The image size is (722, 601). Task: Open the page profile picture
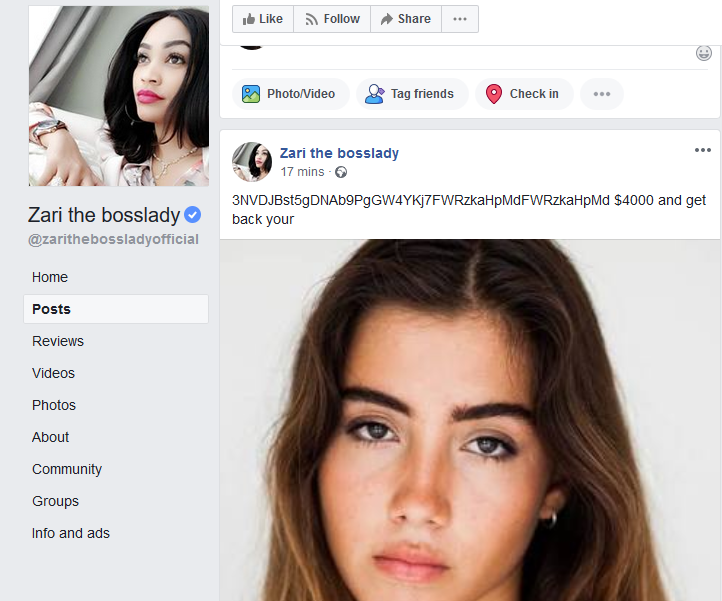point(119,96)
